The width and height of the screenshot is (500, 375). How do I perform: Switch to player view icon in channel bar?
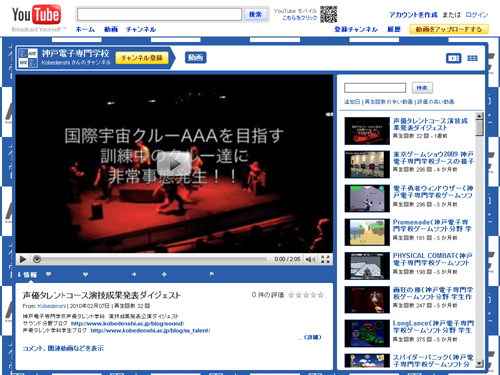click(x=454, y=58)
